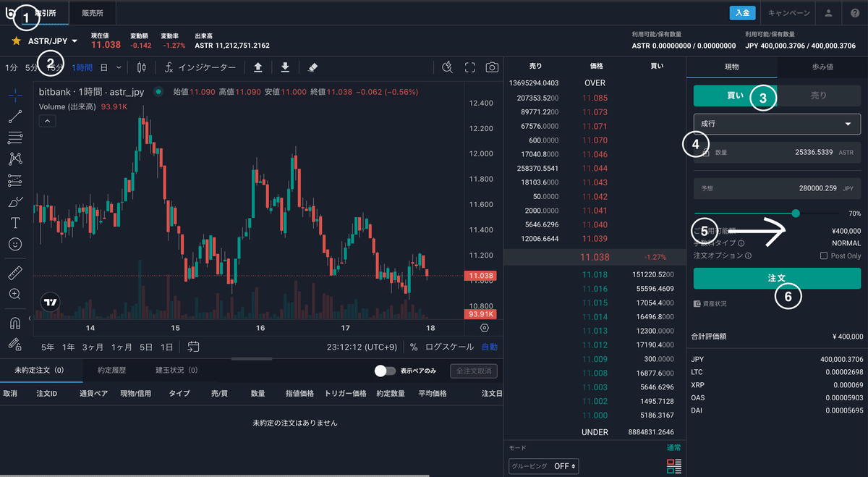Set chart range to 3ヶ月

click(x=93, y=347)
